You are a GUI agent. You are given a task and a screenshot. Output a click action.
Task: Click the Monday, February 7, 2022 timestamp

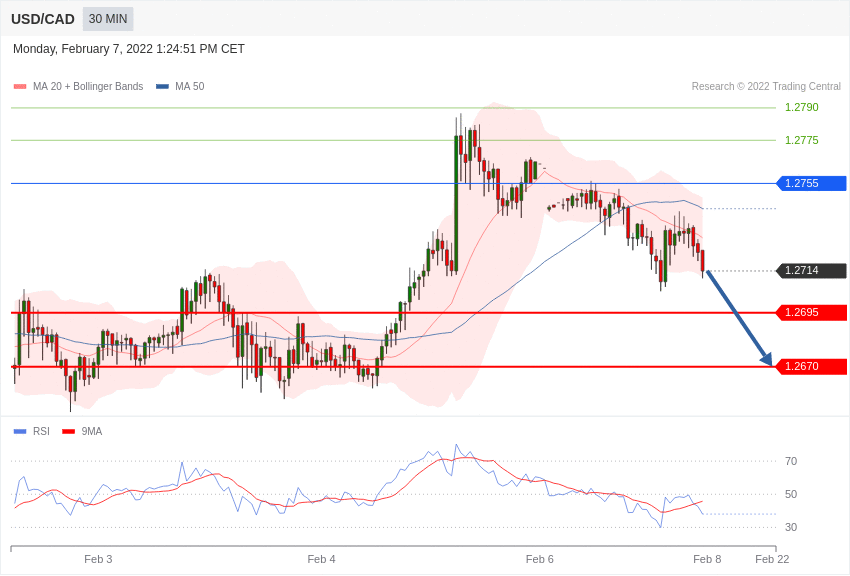tap(128, 49)
